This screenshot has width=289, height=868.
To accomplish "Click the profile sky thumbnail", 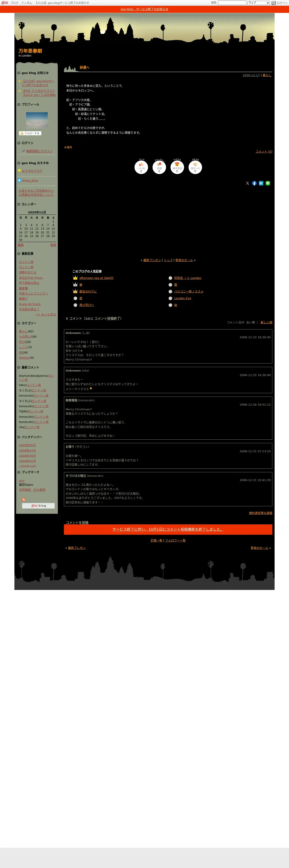I will click(37, 120).
